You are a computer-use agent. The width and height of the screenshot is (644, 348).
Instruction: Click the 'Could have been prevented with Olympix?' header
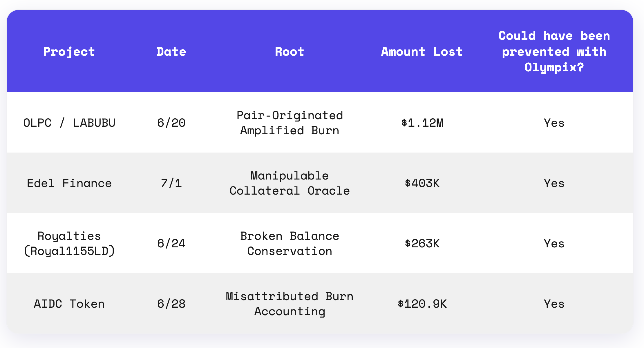[x=554, y=52]
